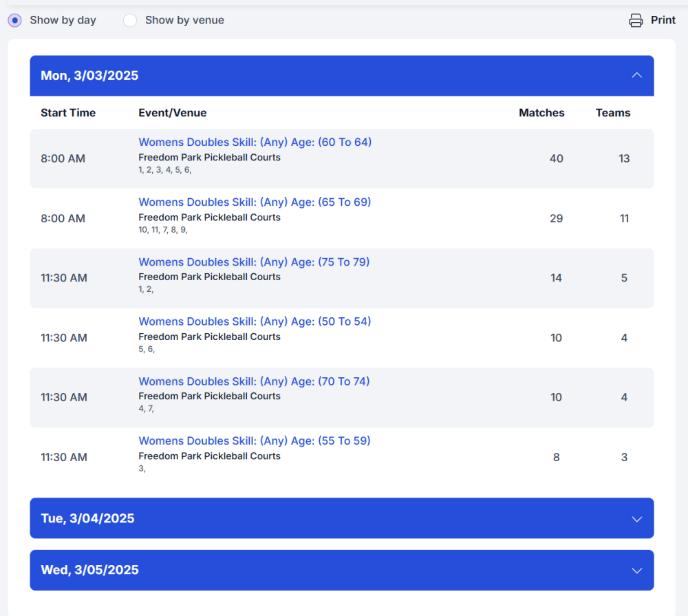Expand the Tue, 3/04/2025 section
This screenshot has width=688, height=616.
341,518
